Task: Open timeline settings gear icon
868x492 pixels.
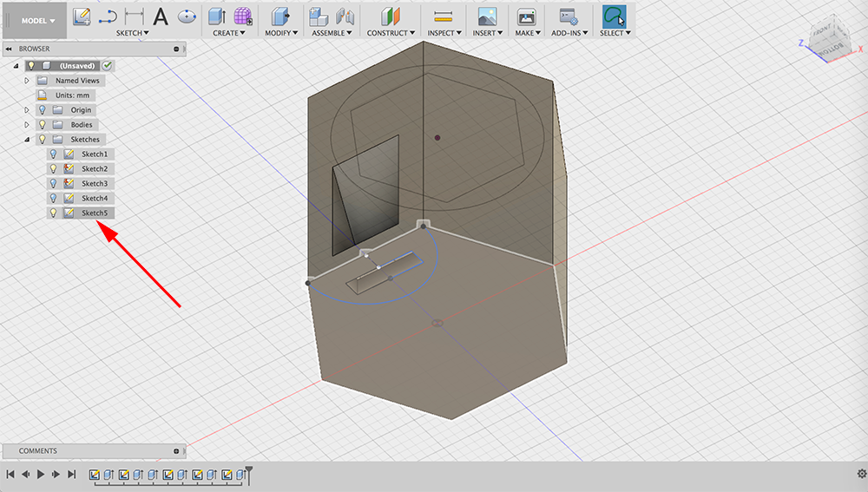Action: pyautogui.click(x=861, y=474)
